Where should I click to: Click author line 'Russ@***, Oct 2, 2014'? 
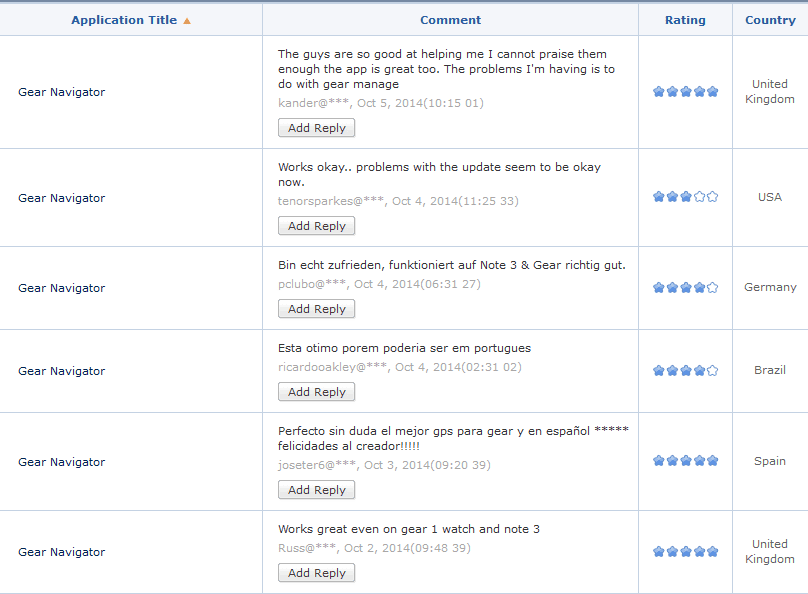(375, 548)
